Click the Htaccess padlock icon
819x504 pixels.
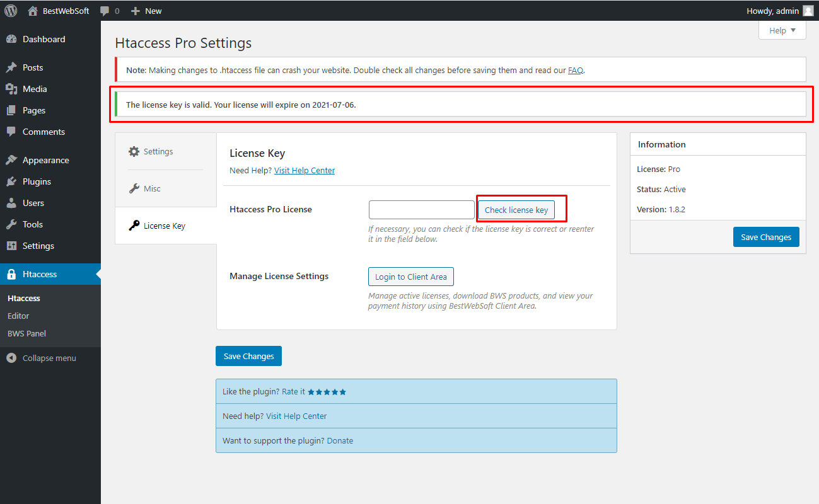point(11,274)
